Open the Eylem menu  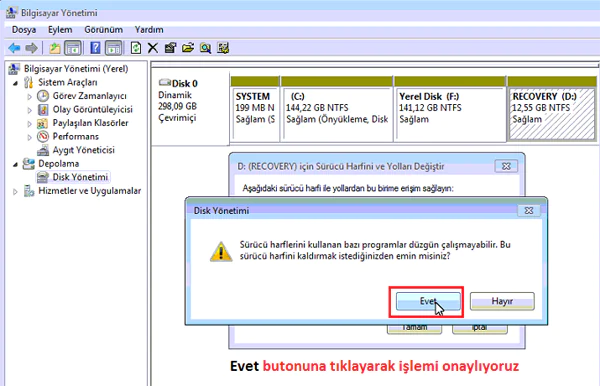click(60, 30)
